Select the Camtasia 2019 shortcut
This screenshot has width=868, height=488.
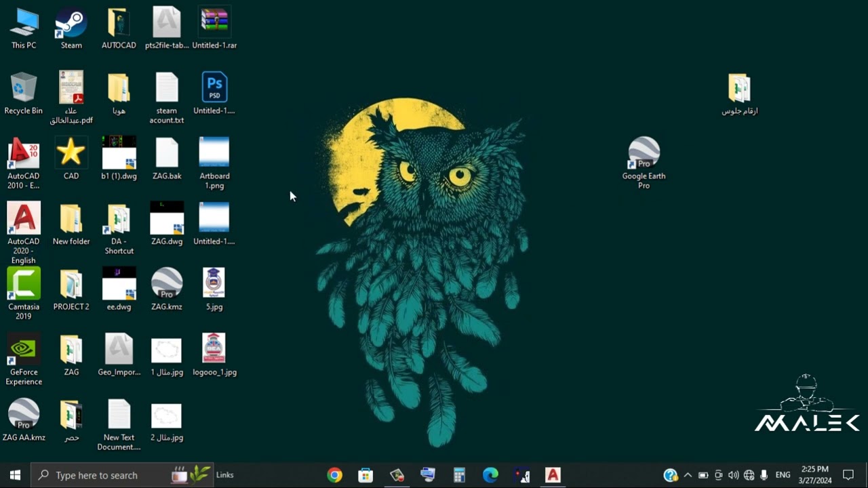24,294
